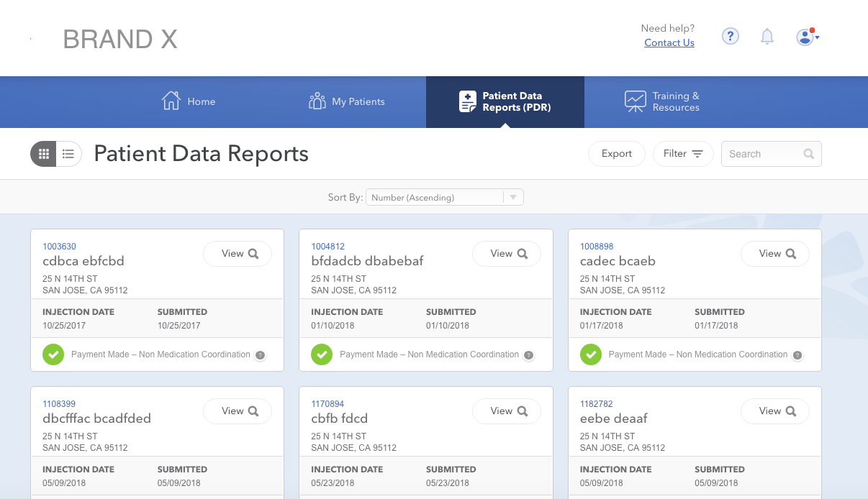This screenshot has width=868, height=499.
Task: Click green checkmark on report 1003630
Action: (53, 354)
